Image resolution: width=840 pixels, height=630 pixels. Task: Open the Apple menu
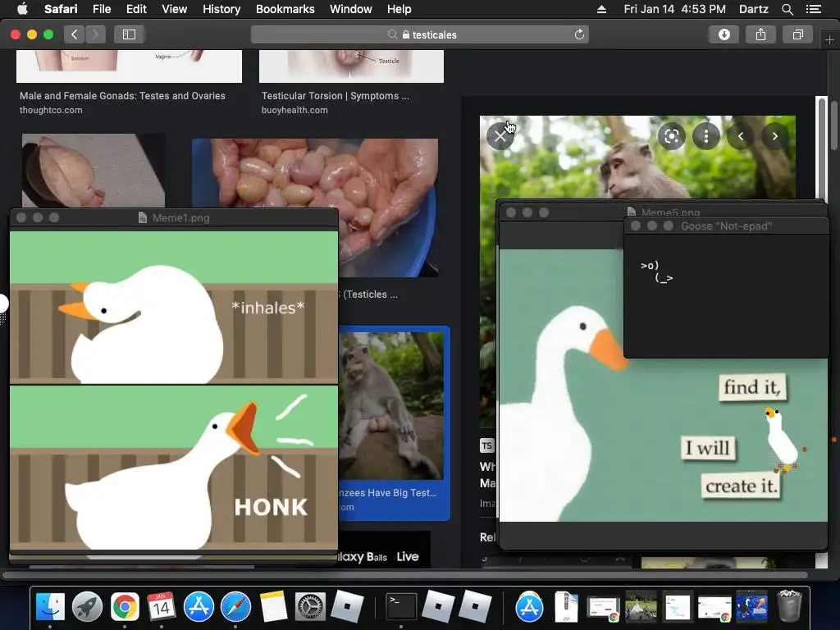[22, 8]
